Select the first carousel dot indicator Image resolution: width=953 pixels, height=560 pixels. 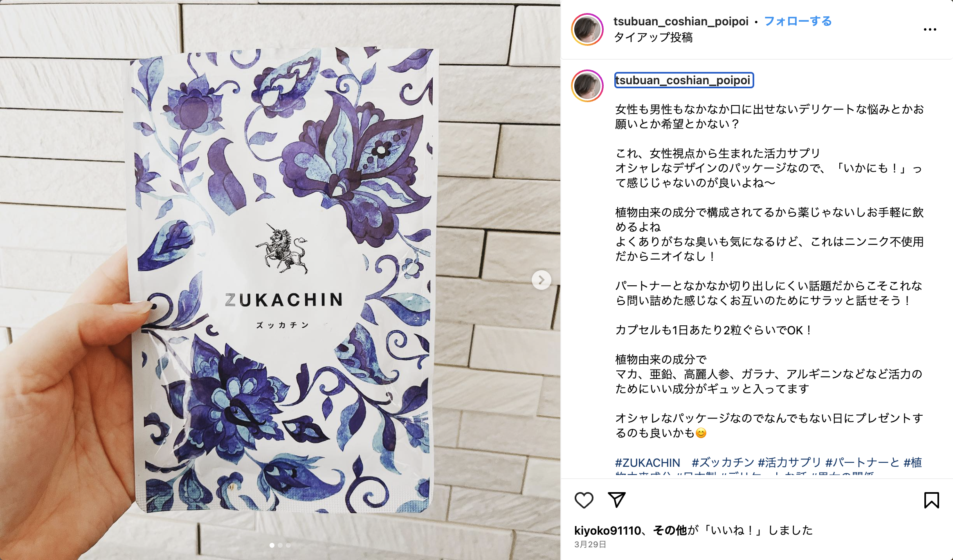pos(272,545)
